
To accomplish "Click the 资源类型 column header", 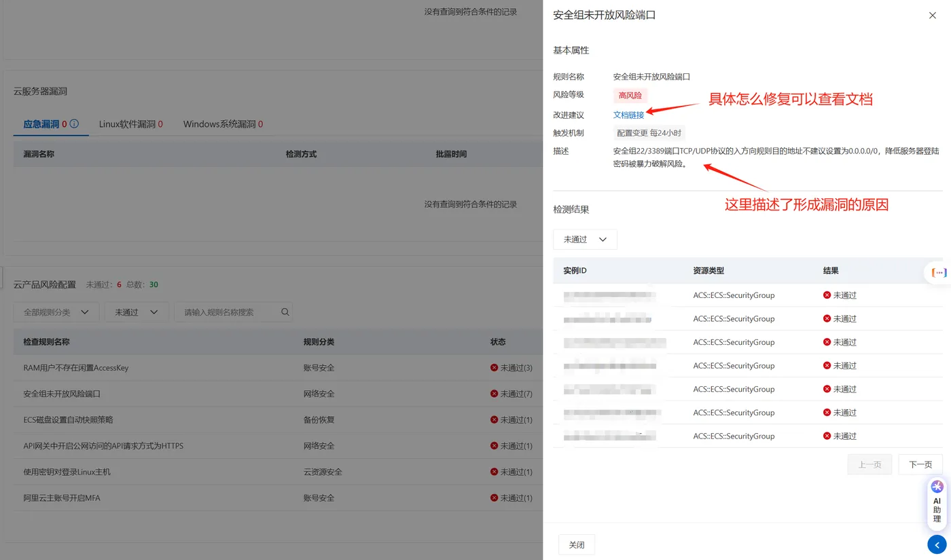I will (708, 271).
